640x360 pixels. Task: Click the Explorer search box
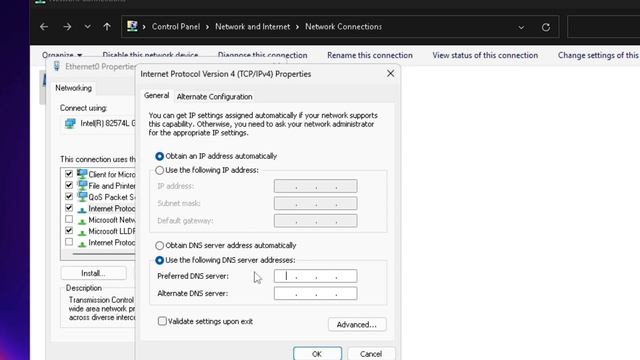(604, 27)
